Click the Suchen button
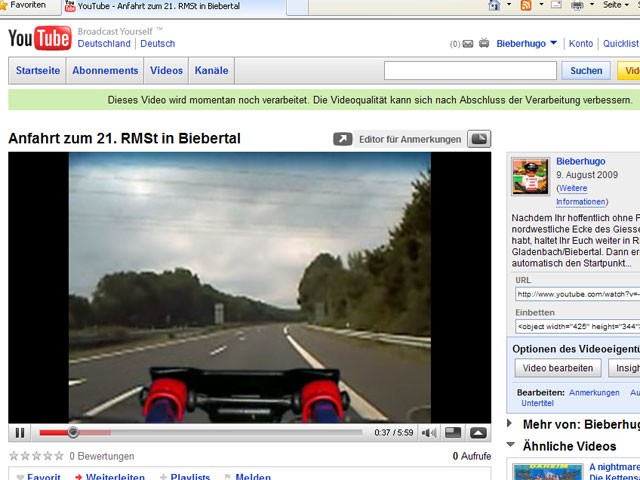The width and height of the screenshot is (640, 480). pyautogui.click(x=586, y=71)
